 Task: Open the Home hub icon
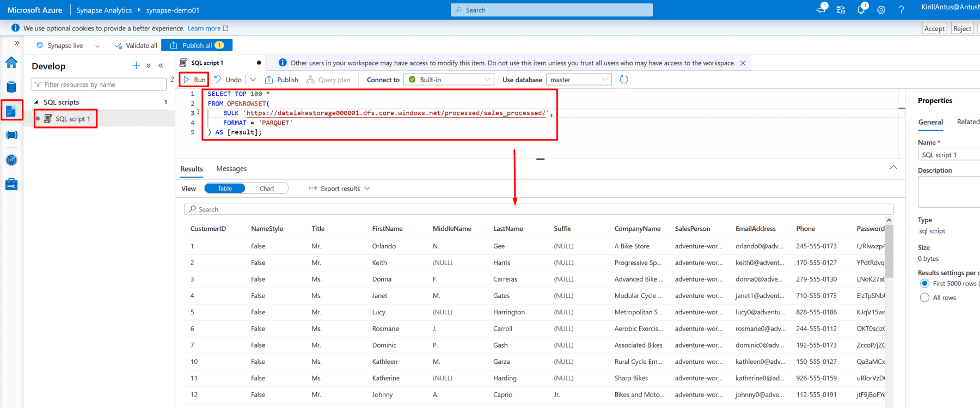pos(11,63)
